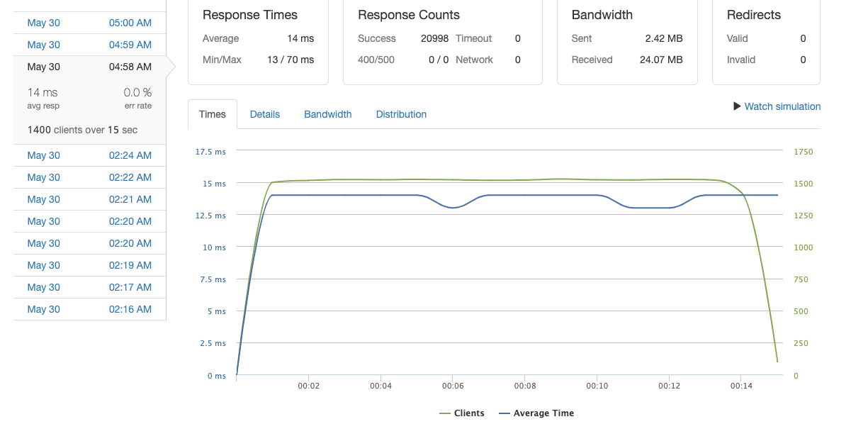Click the Watch simulation link
Screen dimensions: 868x424
(x=782, y=106)
